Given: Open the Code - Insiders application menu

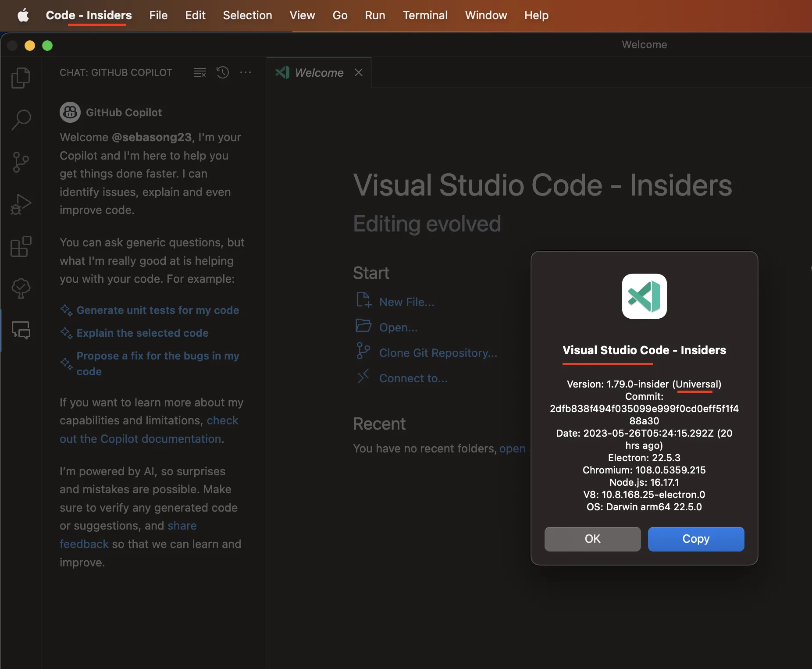Looking at the screenshot, I should (89, 15).
